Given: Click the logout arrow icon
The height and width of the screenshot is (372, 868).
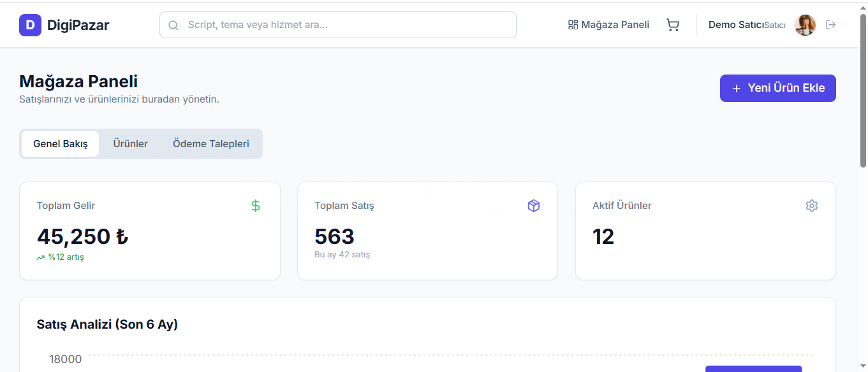Looking at the screenshot, I should click(x=830, y=25).
